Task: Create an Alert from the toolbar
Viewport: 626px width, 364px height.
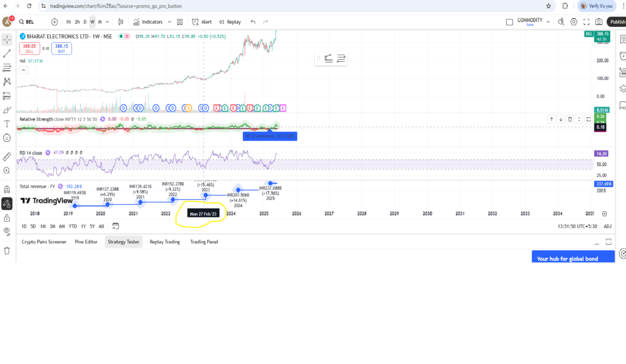Action: (202, 22)
